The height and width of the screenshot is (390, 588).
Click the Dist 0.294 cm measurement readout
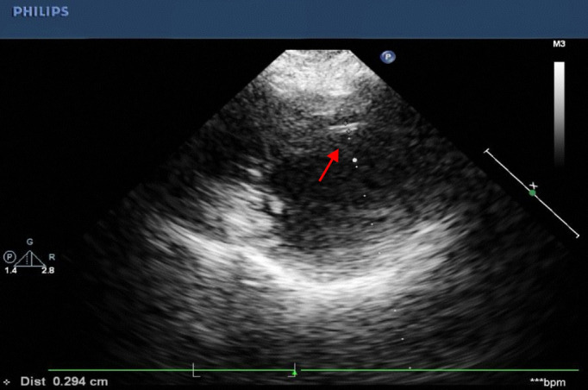click(x=64, y=381)
